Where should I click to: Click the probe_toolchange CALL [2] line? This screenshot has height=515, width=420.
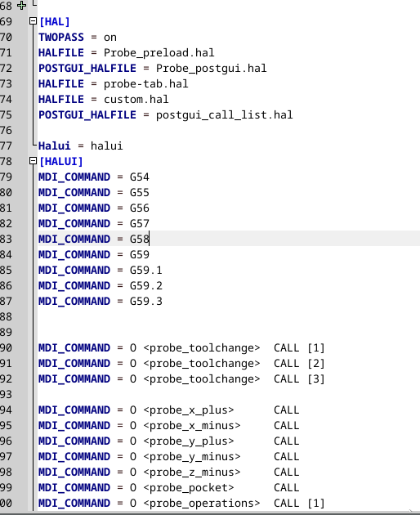click(x=181, y=363)
